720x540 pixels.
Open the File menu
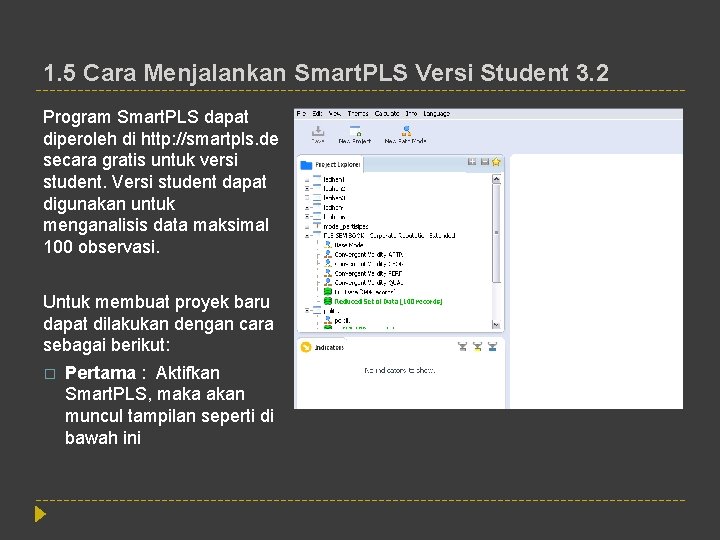click(x=301, y=113)
